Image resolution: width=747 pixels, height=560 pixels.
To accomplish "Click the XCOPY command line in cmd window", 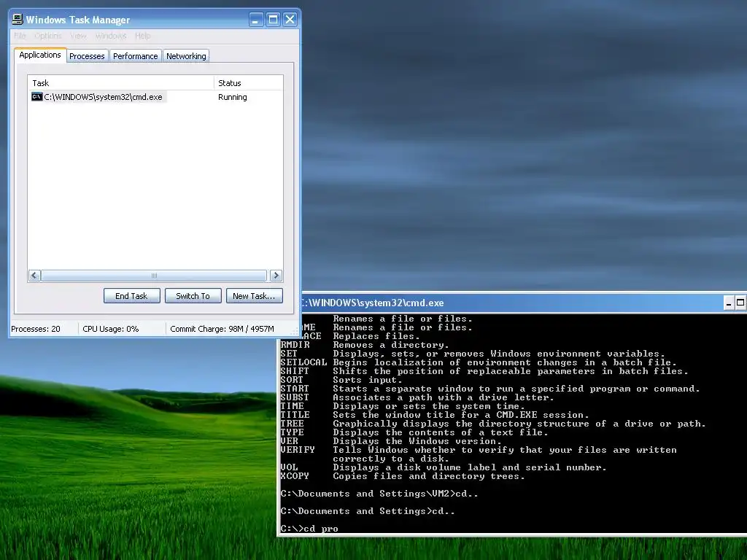I will pyautogui.click(x=403, y=476).
